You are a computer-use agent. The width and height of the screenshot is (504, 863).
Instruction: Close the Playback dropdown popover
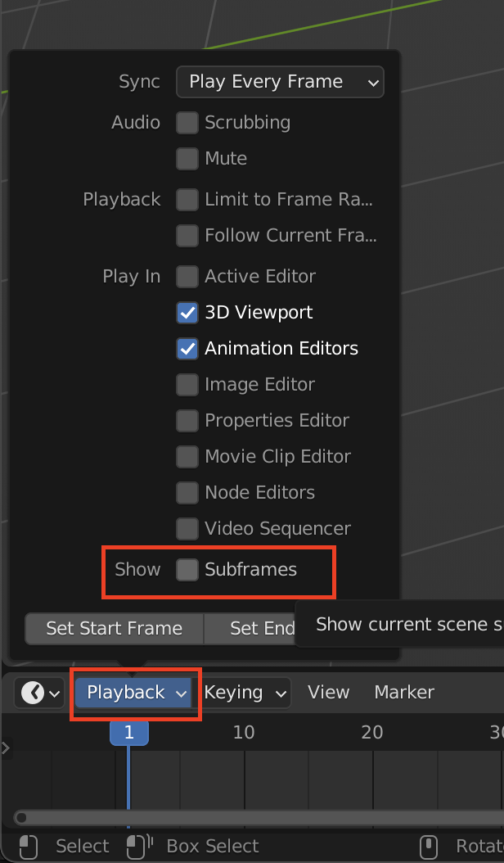point(137,693)
